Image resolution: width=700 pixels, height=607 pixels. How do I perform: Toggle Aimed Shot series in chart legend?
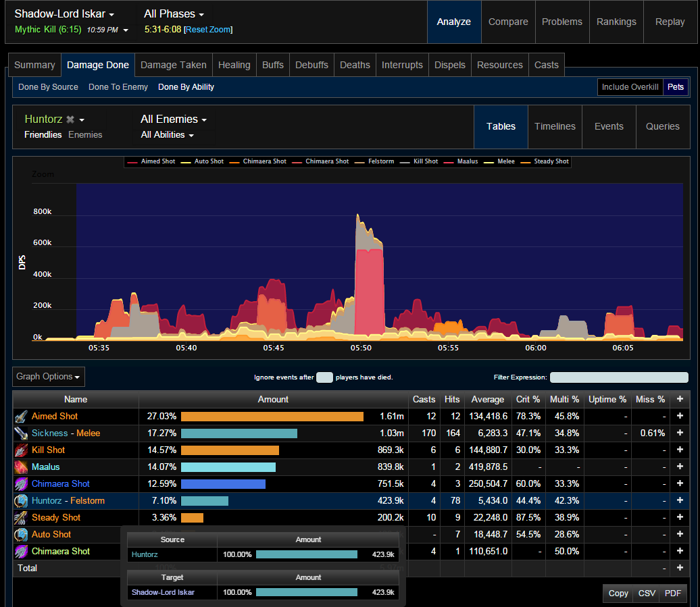coord(151,161)
